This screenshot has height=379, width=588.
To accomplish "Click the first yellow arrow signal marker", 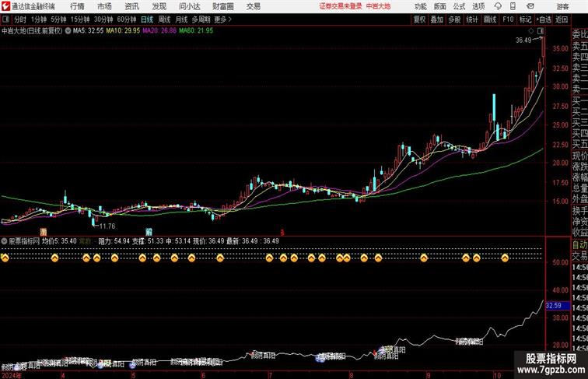I will pyautogui.click(x=5, y=258).
